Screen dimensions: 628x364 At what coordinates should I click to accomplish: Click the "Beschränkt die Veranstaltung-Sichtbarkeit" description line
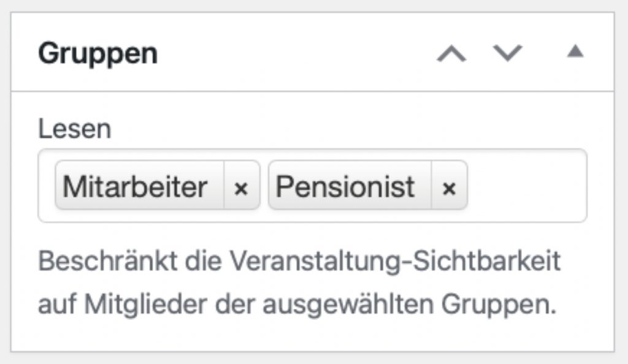[299, 262]
